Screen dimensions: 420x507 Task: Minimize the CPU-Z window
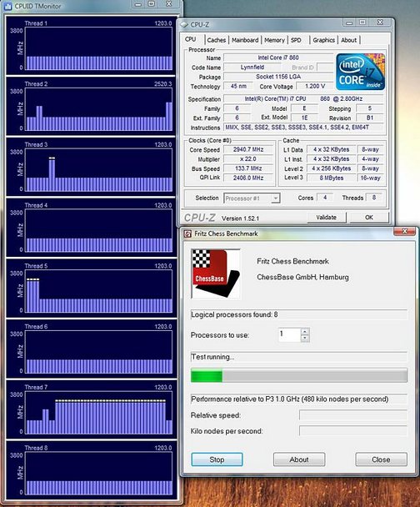coord(349,23)
